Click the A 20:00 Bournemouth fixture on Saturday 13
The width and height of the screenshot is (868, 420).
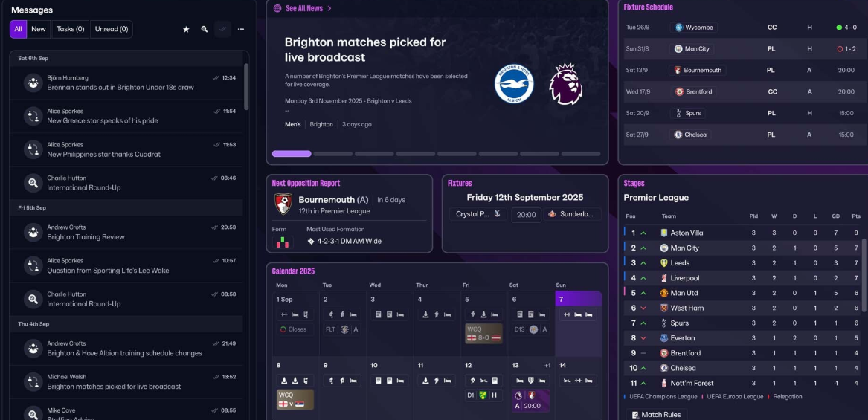(x=531, y=401)
